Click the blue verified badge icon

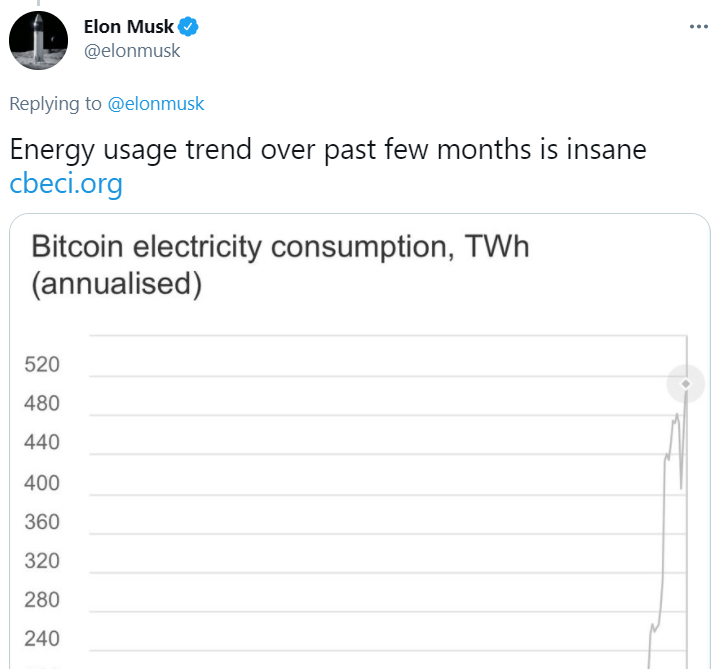[x=188, y=27]
